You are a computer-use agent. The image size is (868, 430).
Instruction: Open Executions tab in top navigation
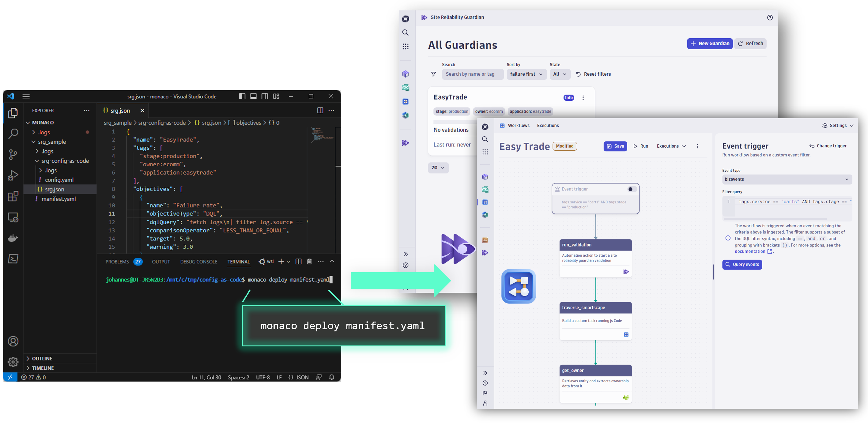coord(548,126)
